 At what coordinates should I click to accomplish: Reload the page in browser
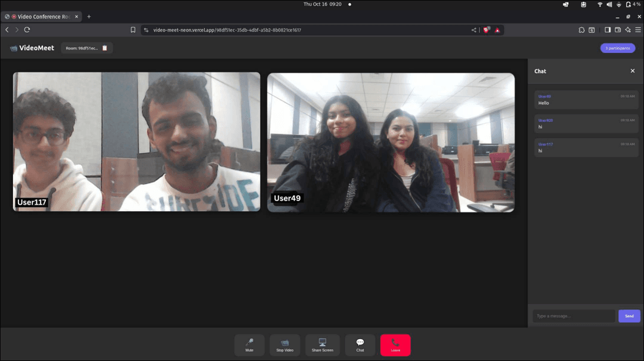(x=27, y=30)
